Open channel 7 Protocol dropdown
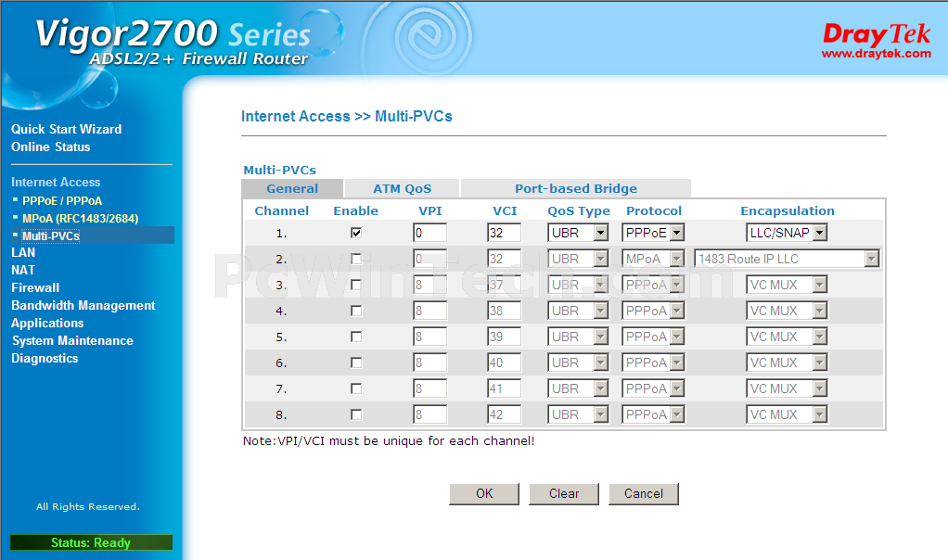The width and height of the screenshot is (948, 560). pos(653,388)
